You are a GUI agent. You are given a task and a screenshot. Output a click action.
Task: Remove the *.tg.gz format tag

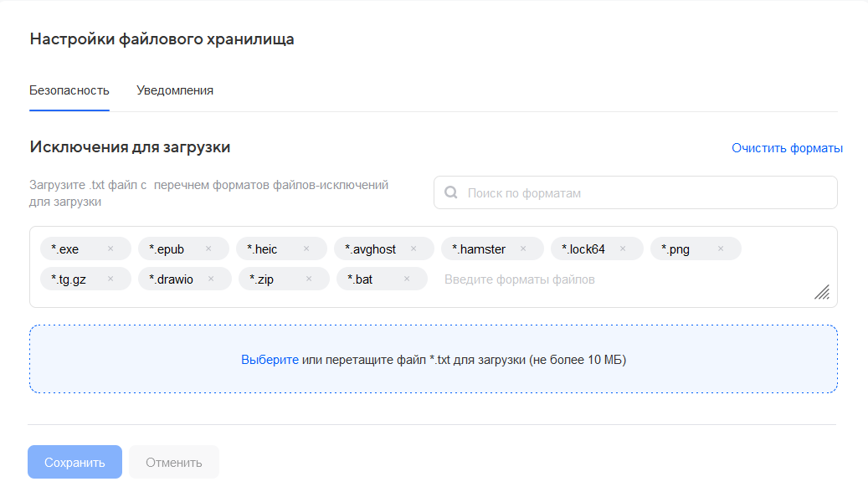[x=110, y=279]
